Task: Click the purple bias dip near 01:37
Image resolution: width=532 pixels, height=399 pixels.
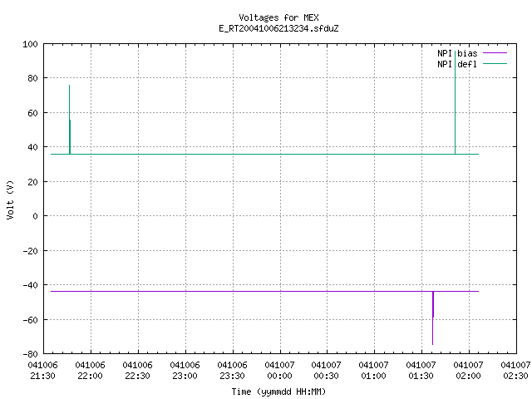Action: click(x=433, y=318)
